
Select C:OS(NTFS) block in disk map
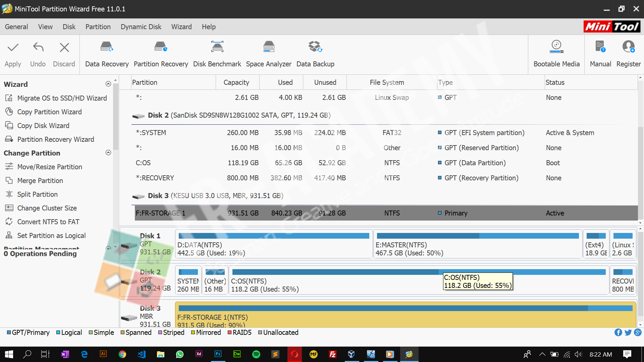click(419, 280)
